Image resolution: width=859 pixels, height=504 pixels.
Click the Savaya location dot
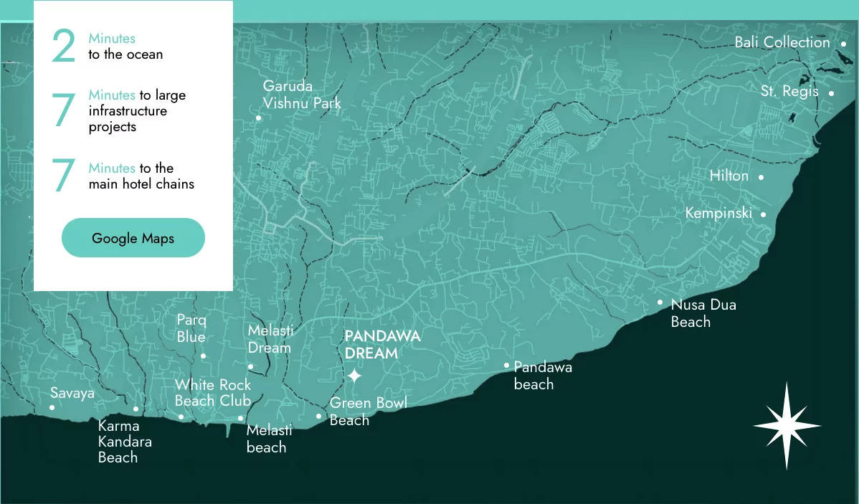coord(52,407)
